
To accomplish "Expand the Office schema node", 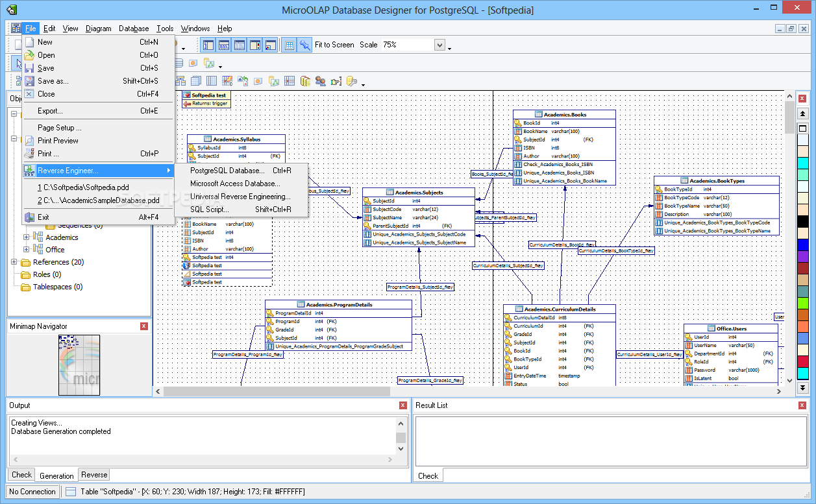I will (27, 250).
